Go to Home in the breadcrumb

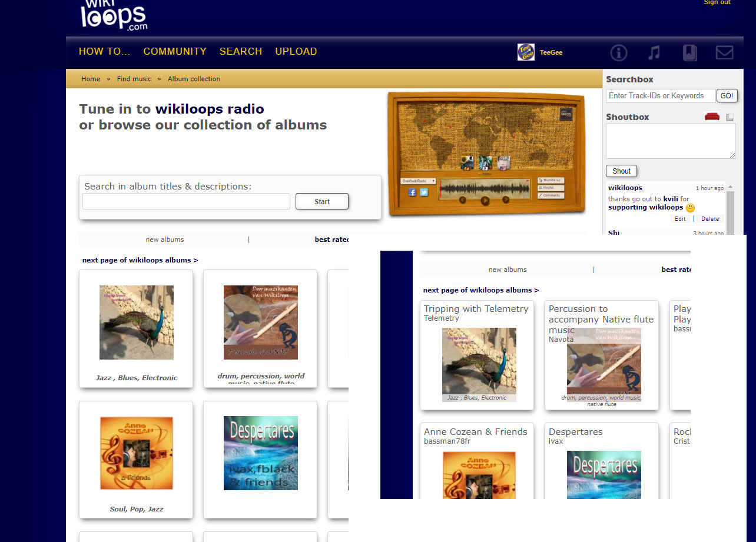point(91,79)
